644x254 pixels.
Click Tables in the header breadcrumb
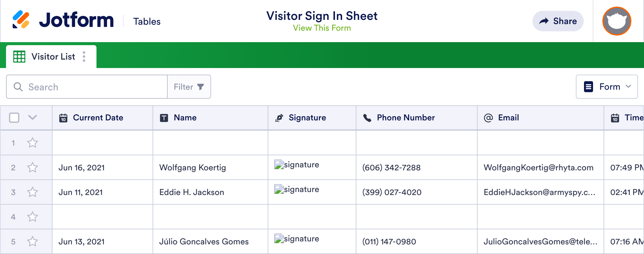147,21
